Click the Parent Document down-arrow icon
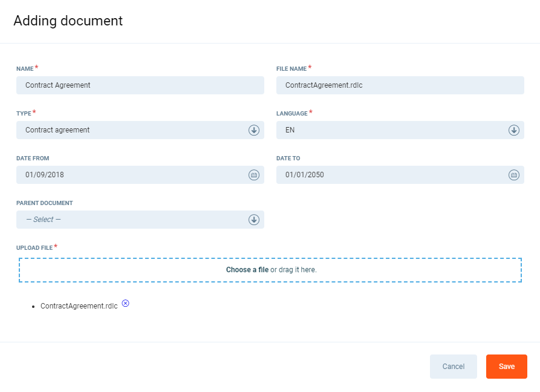 254,220
